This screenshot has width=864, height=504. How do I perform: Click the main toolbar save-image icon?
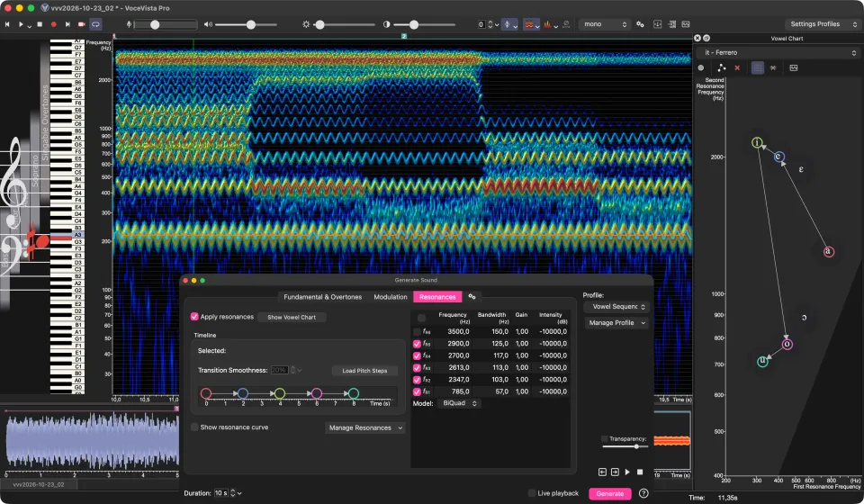pyautogui.click(x=686, y=24)
